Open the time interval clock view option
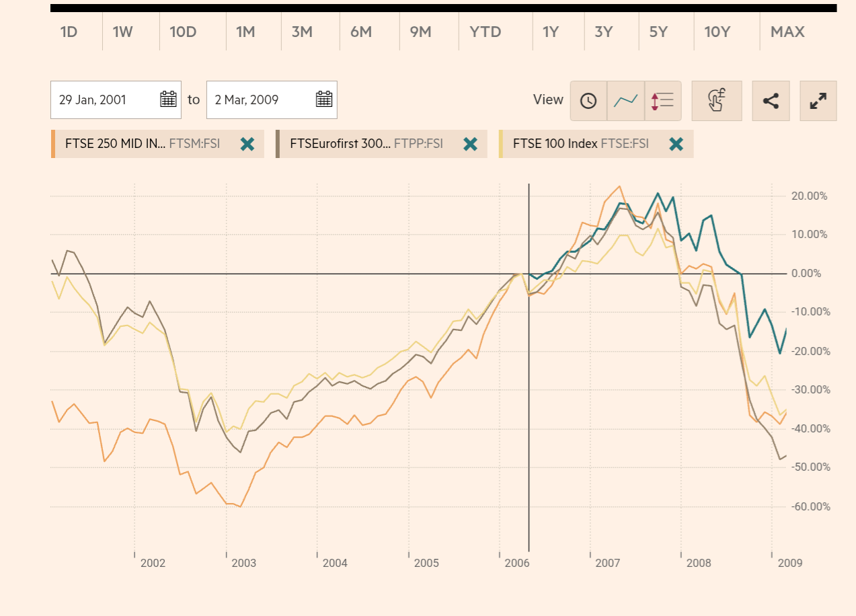 tap(588, 101)
